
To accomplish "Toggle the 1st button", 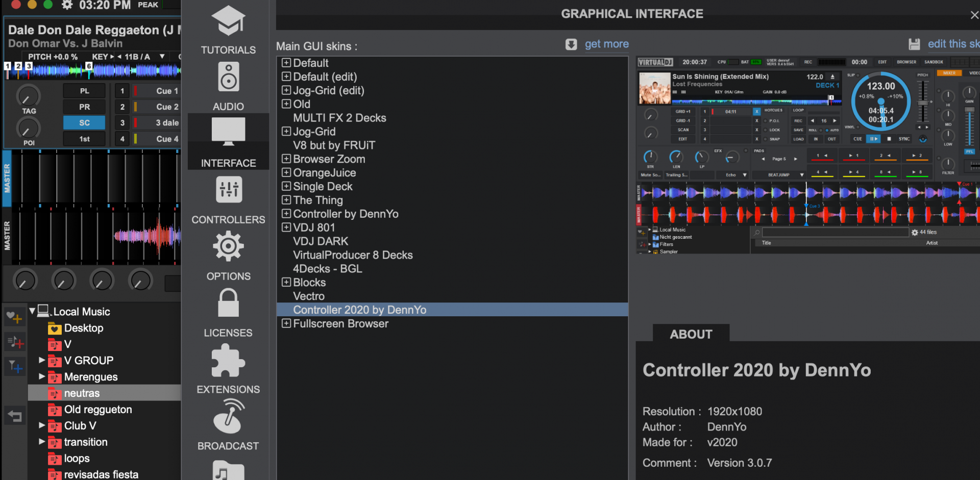I will 84,139.
